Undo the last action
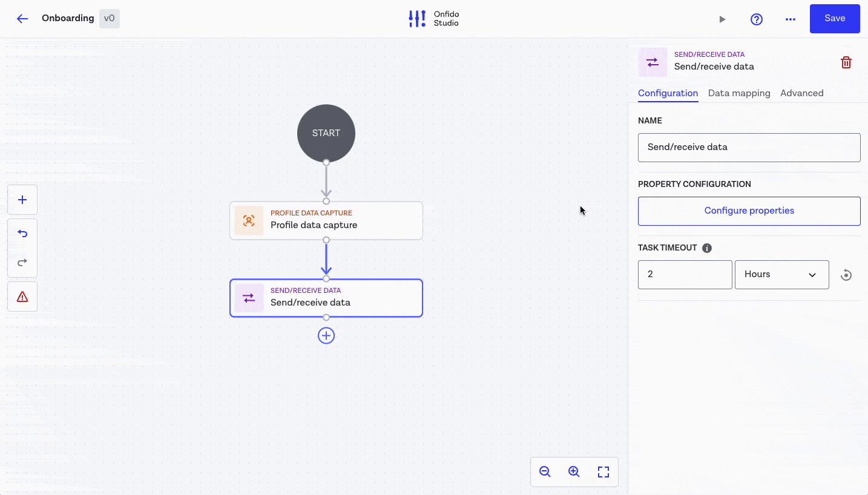 pos(22,234)
